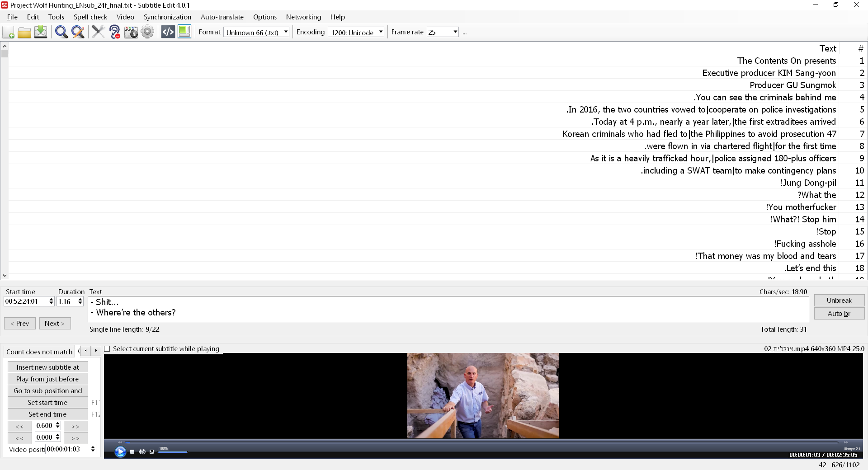This screenshot has height=470, width=868.
Task: Toggle fullscreen on the video player
Action: coord(152,451)
